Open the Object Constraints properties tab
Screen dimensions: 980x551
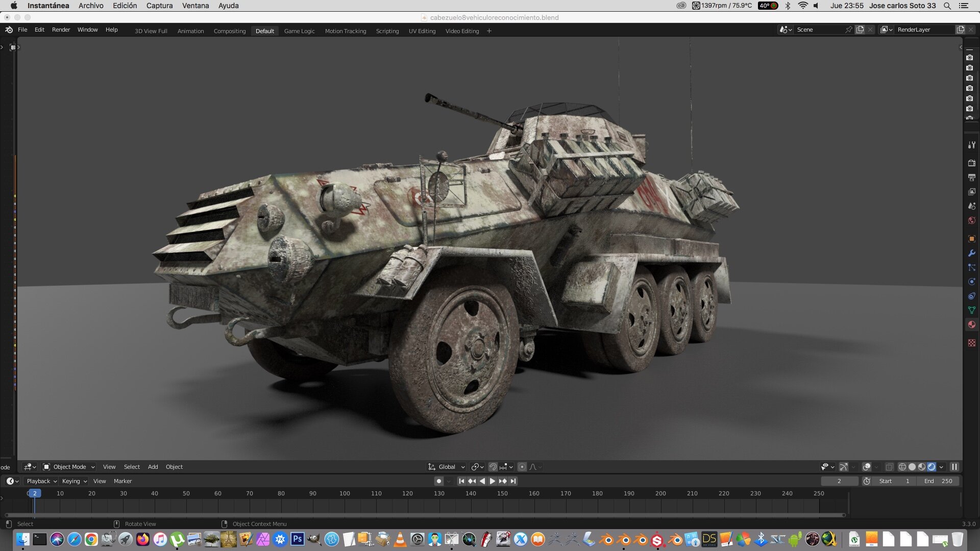[x=971, y=296]
